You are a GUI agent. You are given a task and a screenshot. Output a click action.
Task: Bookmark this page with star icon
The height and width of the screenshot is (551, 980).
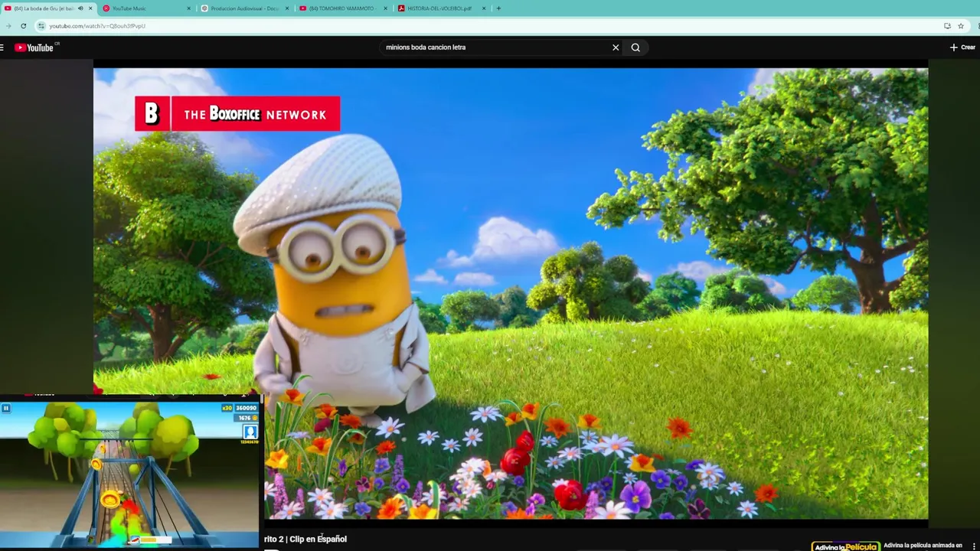pos(961,26)
